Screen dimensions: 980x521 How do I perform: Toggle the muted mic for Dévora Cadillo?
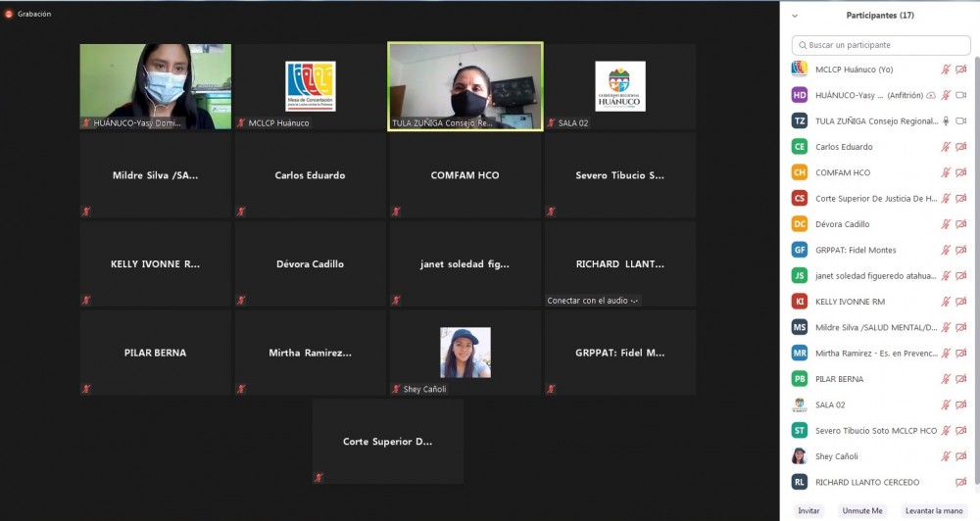pos(946,224)
